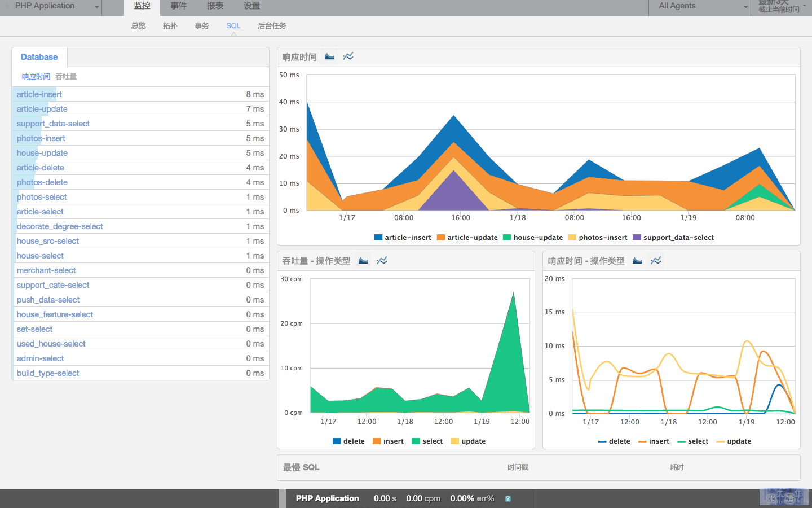Viewport: 812px width, 508px height.
Task: Open article-delete SQL entry
Action: [140, 168]
